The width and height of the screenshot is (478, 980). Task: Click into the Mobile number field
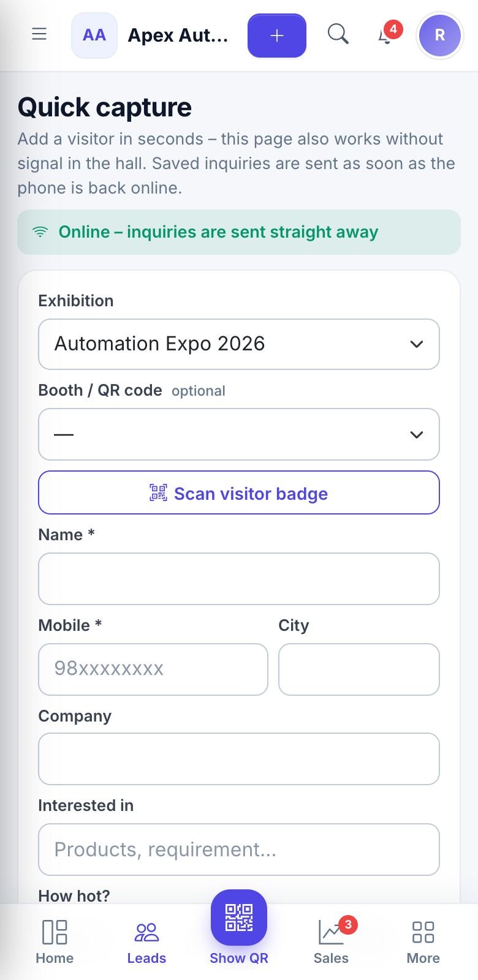(x=153, y=669)
